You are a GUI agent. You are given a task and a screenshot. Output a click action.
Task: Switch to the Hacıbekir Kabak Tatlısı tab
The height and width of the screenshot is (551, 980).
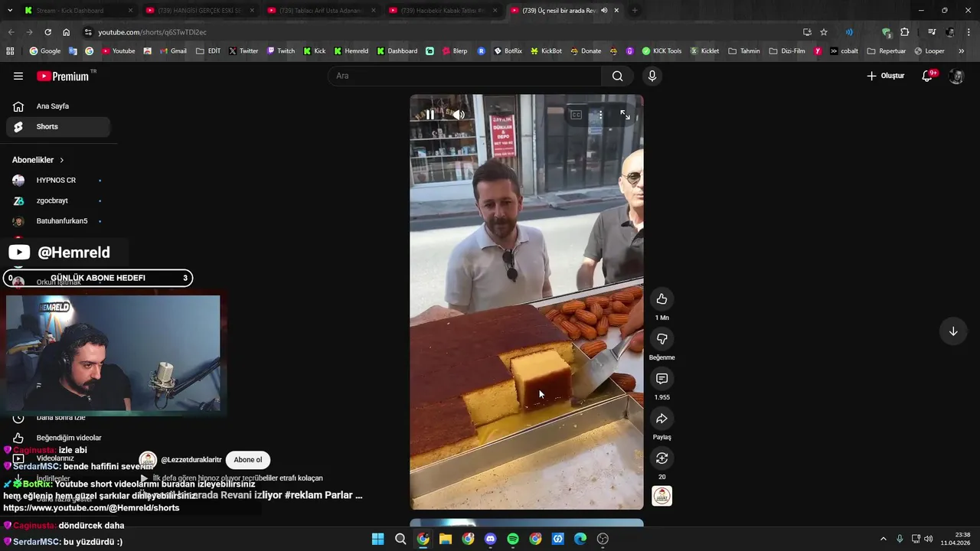(443, 11)
